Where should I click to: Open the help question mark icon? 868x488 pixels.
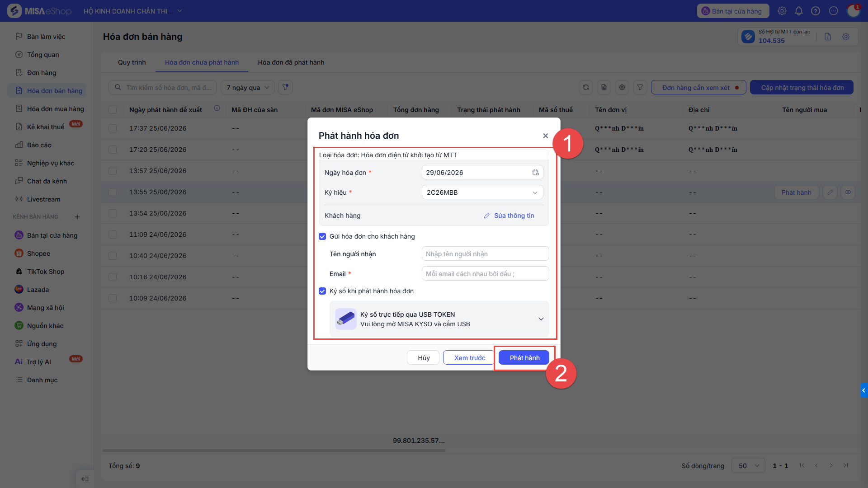click(x=816, y=11)
